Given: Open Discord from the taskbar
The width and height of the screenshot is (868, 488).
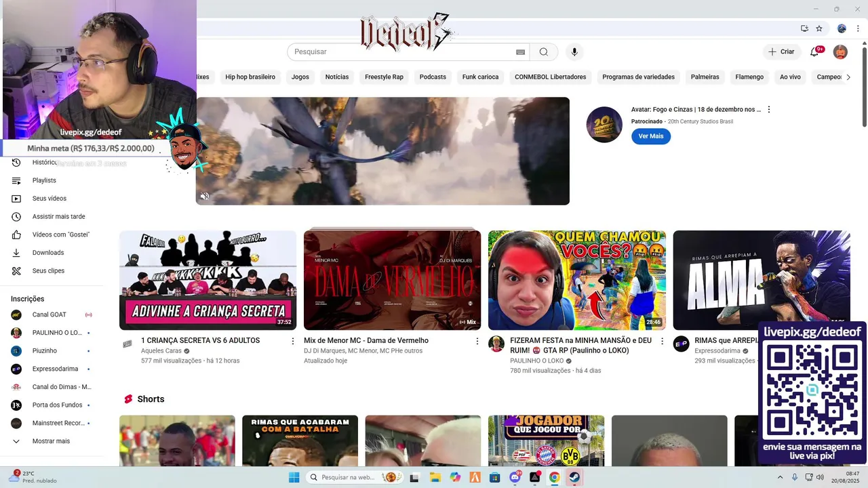Looking at the screenshot, I should 515,477.
